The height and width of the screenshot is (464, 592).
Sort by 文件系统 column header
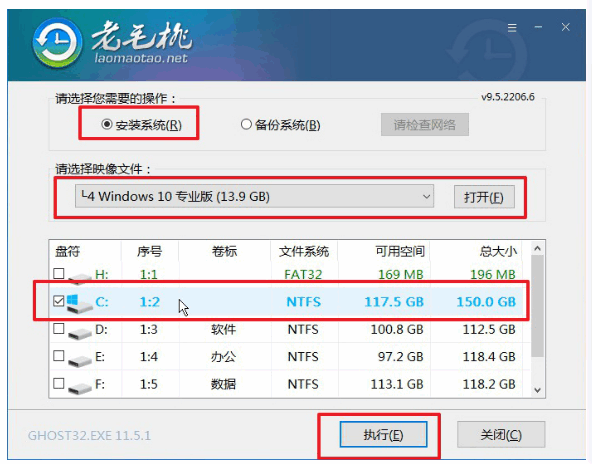pos(304,251)
